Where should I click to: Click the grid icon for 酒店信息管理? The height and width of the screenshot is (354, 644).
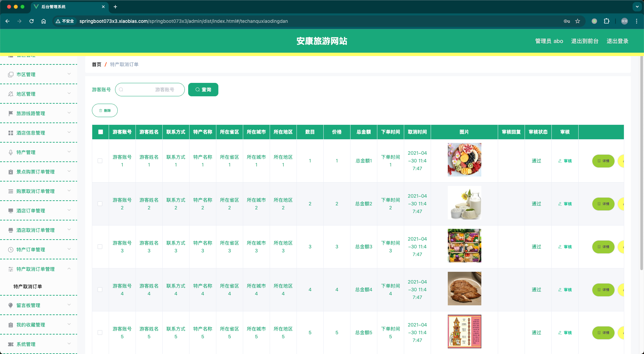(x=11, y=133)
